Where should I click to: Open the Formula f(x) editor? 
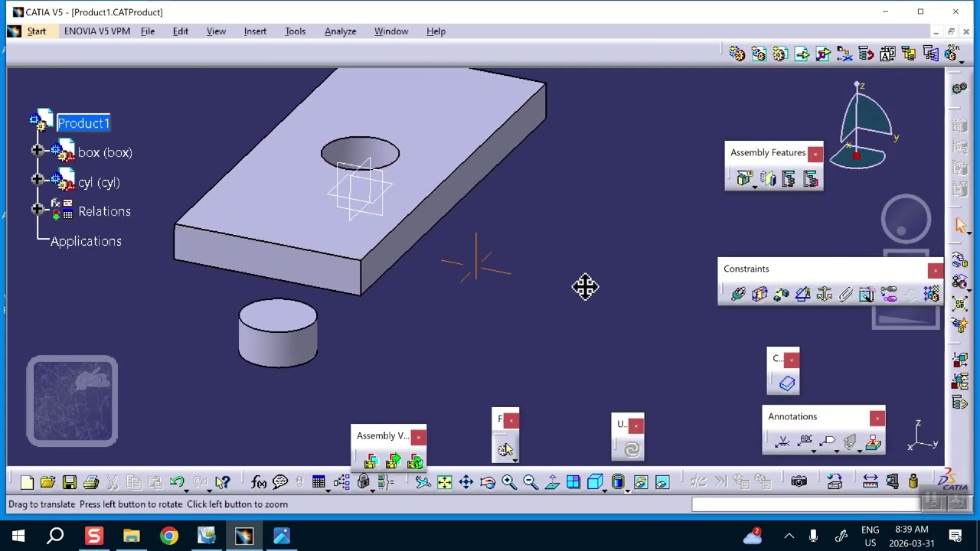pos(259,482)
